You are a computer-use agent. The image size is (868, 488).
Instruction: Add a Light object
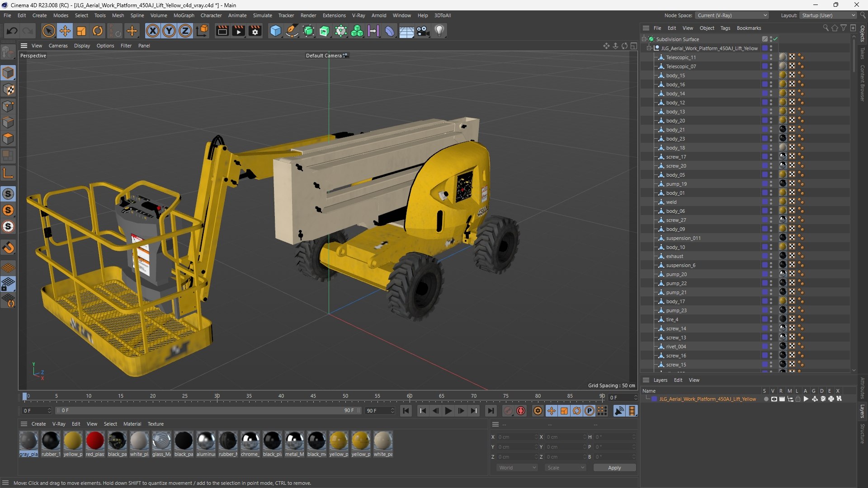pos(439,31)
